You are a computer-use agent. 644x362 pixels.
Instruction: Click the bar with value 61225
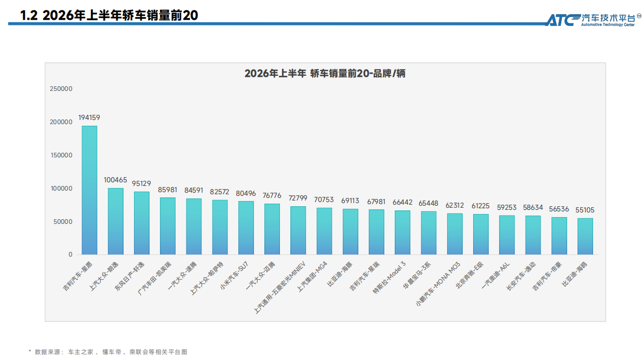pyautogui.click(x=481, y=234)
